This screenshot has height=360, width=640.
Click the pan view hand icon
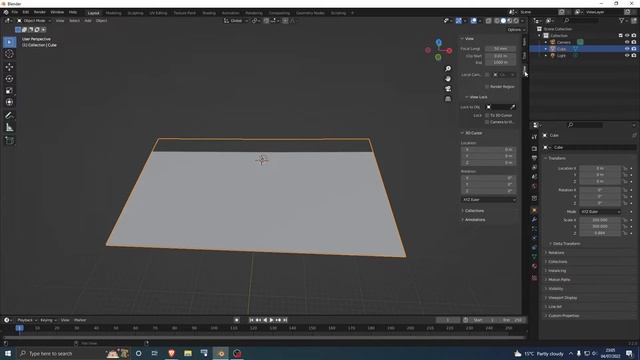(x=448, y=78)
